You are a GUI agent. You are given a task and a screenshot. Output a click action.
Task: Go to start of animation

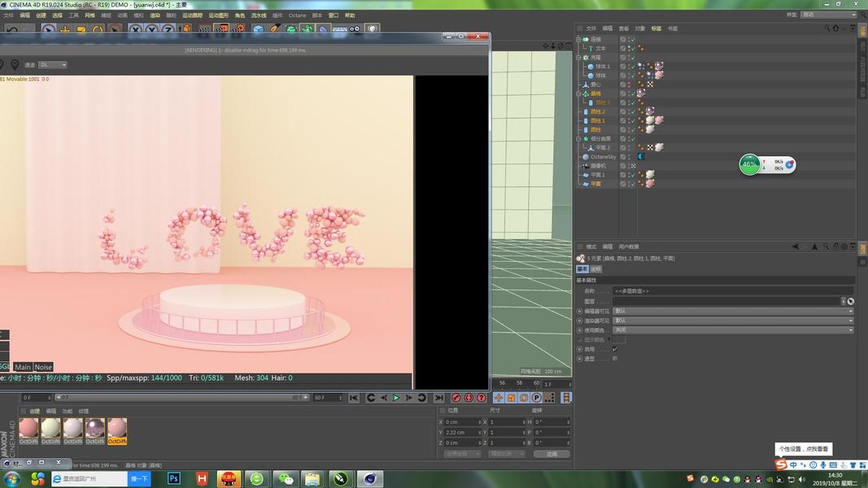coord(354,398)
